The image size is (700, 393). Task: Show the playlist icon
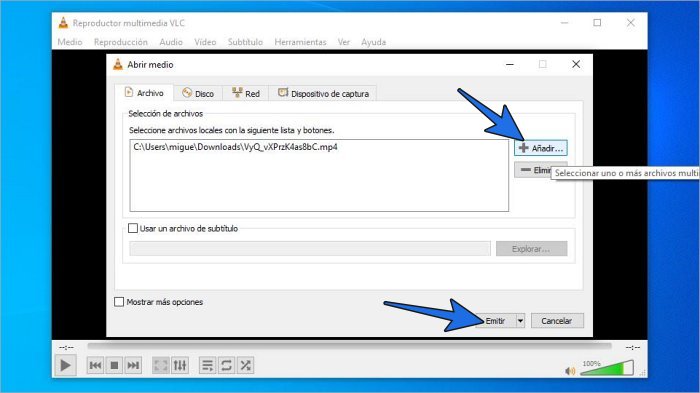207,365
